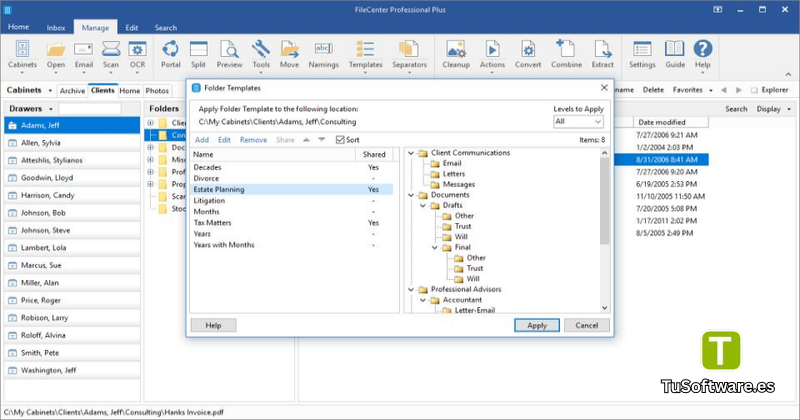
Task: Switch to the Home ribbon tab
Action: click(18, 27)
